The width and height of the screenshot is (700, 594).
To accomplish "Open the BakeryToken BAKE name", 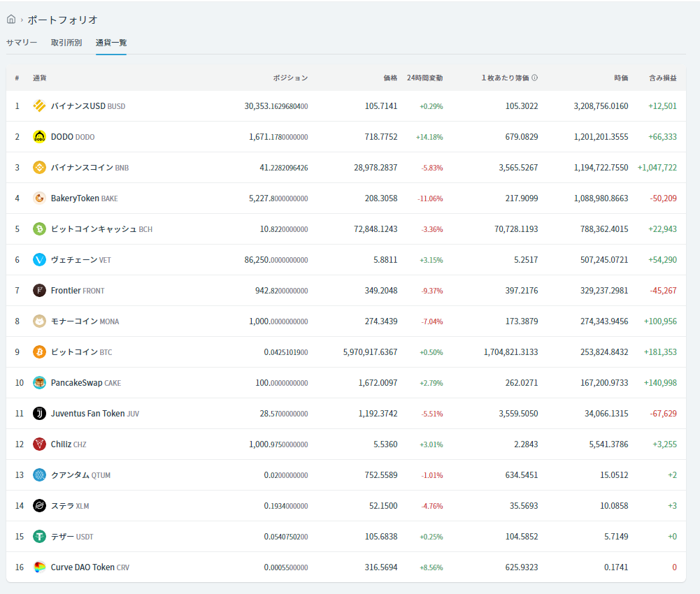I will pos(85,198).
